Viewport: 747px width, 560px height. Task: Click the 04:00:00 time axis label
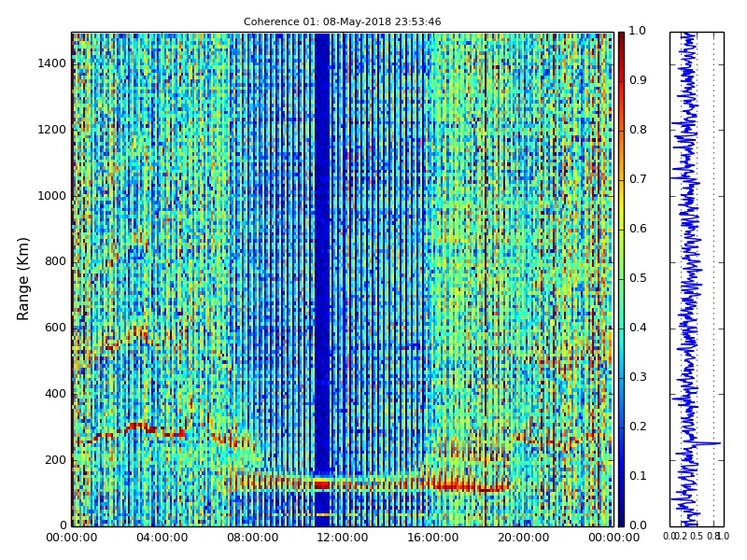click(162, 539)
